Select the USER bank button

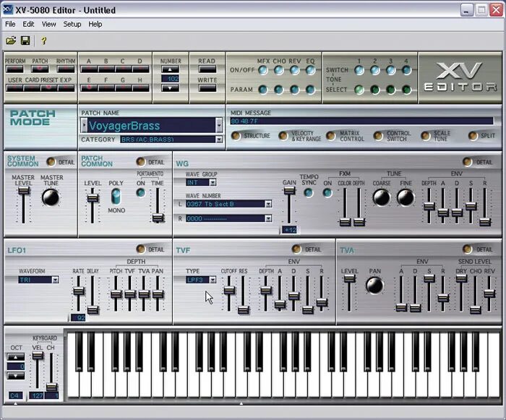coord(14,87)
